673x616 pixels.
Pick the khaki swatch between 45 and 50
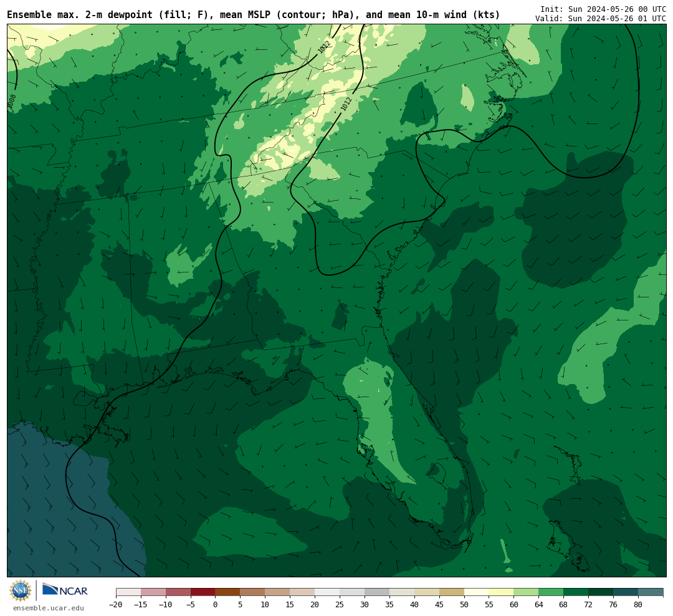pyautogui.click(x=452, y=592)
